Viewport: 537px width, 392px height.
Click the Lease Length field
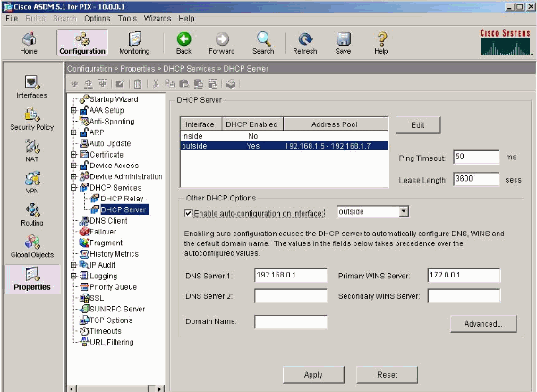point(476,179)
